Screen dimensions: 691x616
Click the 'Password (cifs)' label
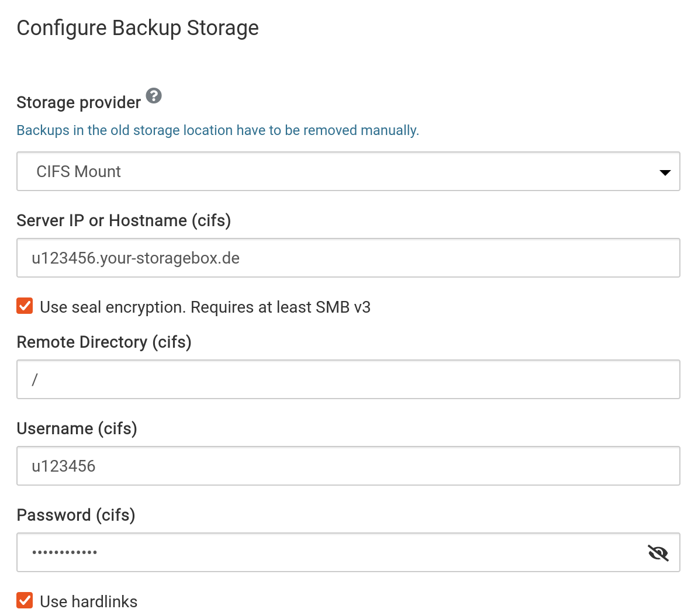[76, 515]
